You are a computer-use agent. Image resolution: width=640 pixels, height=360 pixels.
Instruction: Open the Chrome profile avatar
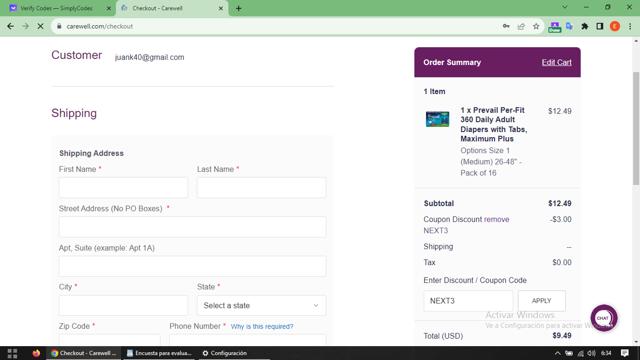615,26
